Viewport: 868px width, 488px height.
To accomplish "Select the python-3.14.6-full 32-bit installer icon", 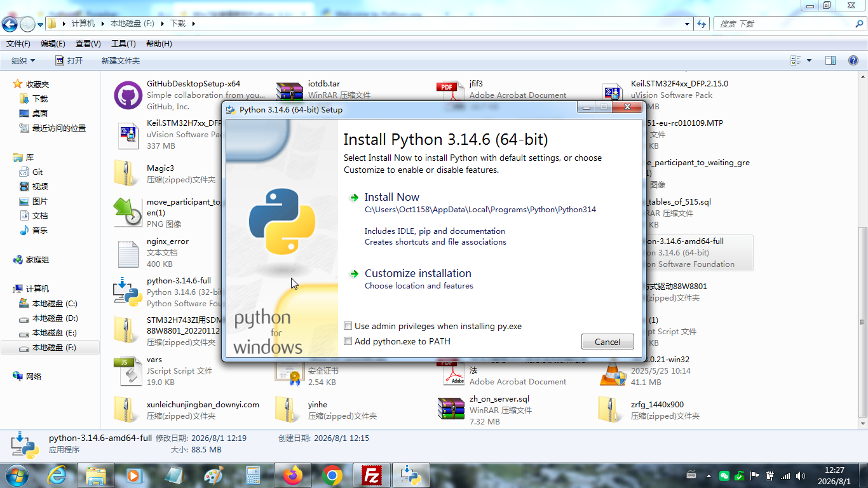I will point(127,292).
